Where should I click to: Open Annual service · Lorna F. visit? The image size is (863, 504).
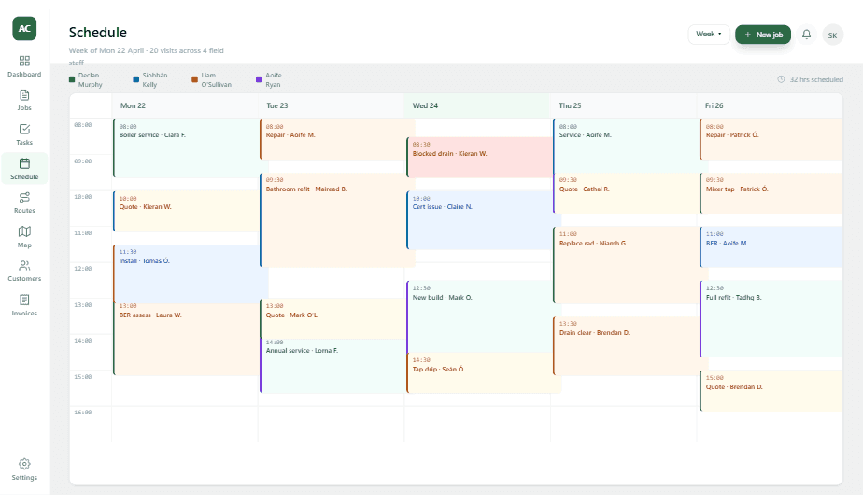[x=332, y=365]
